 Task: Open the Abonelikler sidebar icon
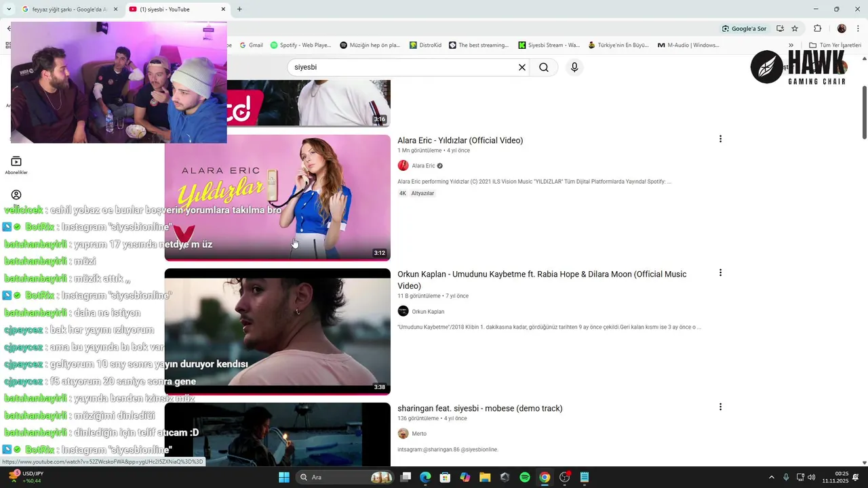(16, 165)
